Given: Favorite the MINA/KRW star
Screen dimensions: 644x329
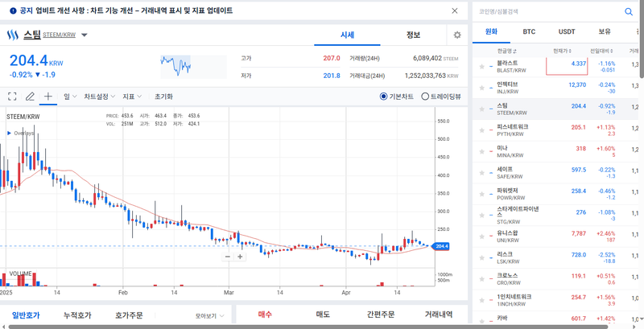Looking at the screenshot, I should click(482, 152).
